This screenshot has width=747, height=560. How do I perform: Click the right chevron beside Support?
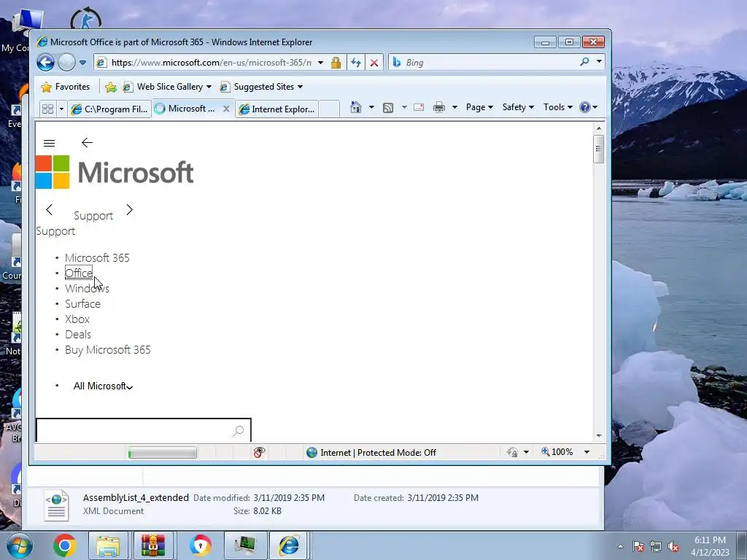click(x=130, y=209)
